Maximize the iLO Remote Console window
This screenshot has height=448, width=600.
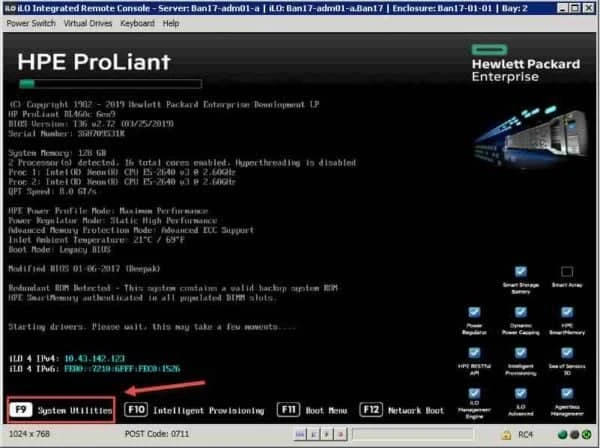pyautogui.click(x=575, y=8)
